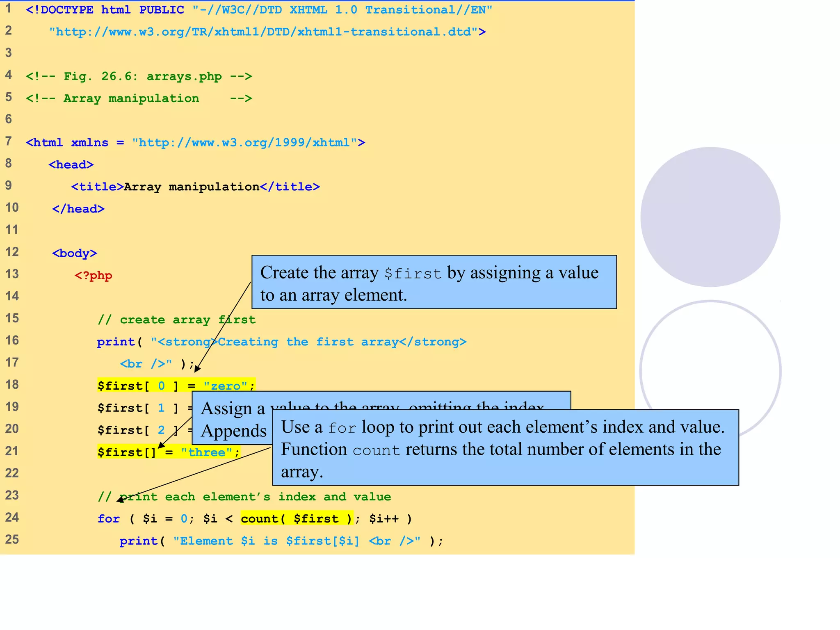Image resolution: width=840 pixels, height=630 pixels.
Task: Click the closing </head> tag
Action: (78, 209)
